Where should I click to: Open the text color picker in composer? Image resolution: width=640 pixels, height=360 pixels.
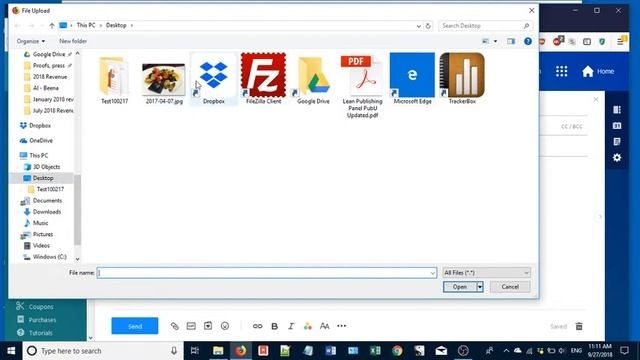click(x=308, y=326)
